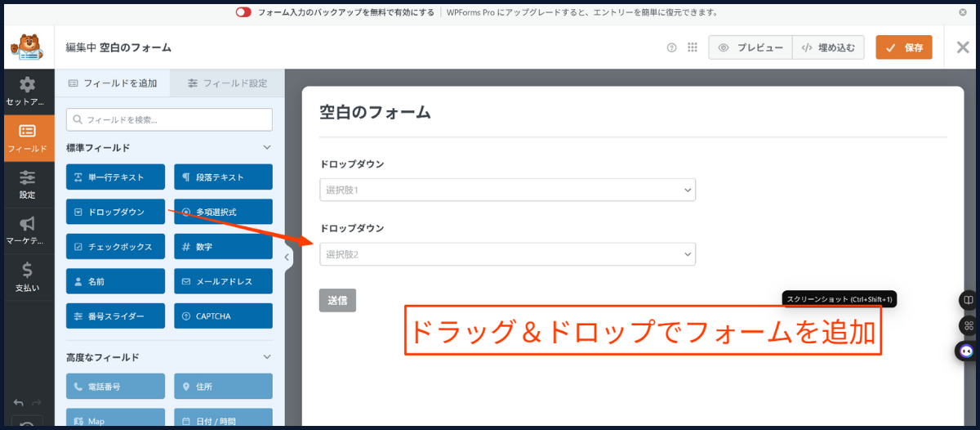The width and height of the screenshot is (980, 430).
Task: Open the 選択肢2 dropdown
Action: (507, 254)
